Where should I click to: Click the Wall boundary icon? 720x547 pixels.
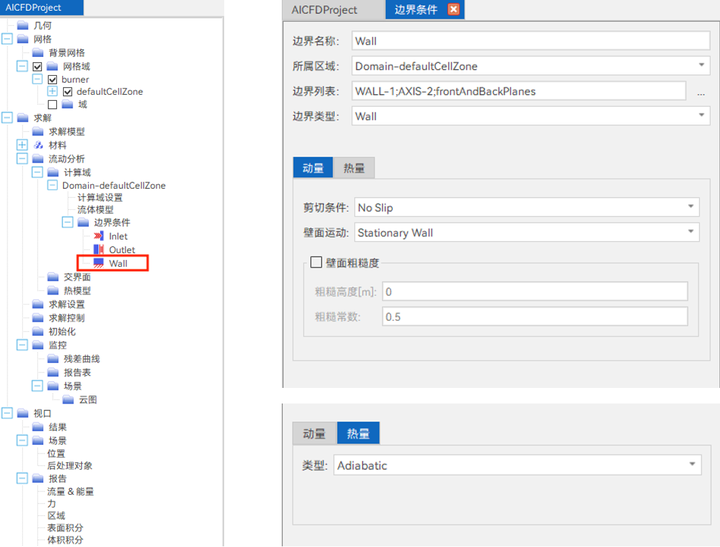click(98, 263)
